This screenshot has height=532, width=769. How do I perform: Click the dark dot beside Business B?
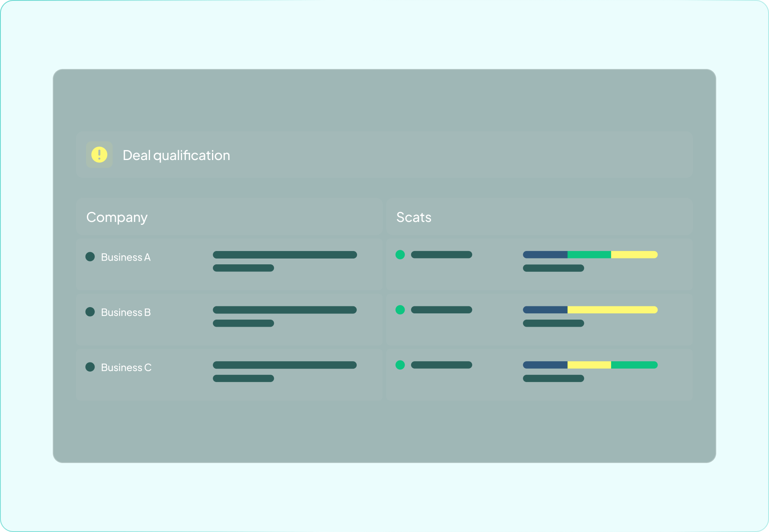coord(90,312)
